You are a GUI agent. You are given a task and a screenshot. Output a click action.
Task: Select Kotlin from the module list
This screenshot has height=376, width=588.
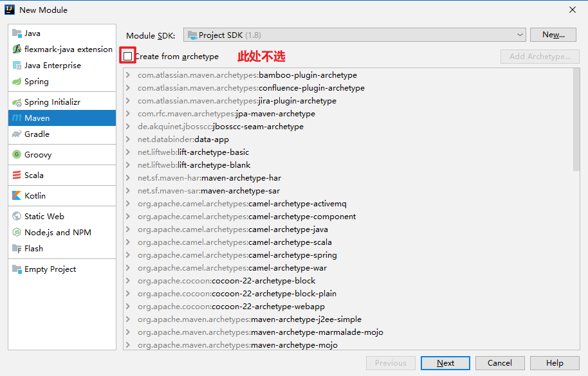tap(62, 195)
